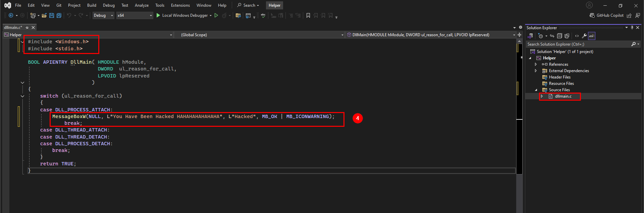Open the Git menu
Image resolution: width=644 pixels, height=213 pixels.
click(59, 5)
